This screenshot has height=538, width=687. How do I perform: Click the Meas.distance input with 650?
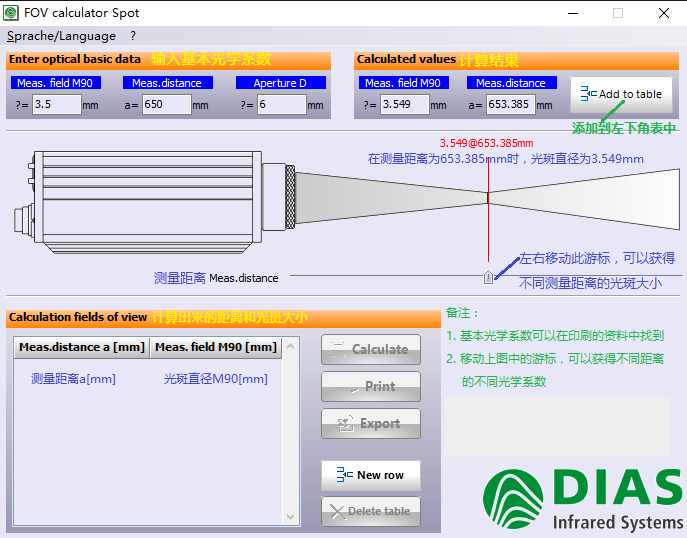[165, 104]
